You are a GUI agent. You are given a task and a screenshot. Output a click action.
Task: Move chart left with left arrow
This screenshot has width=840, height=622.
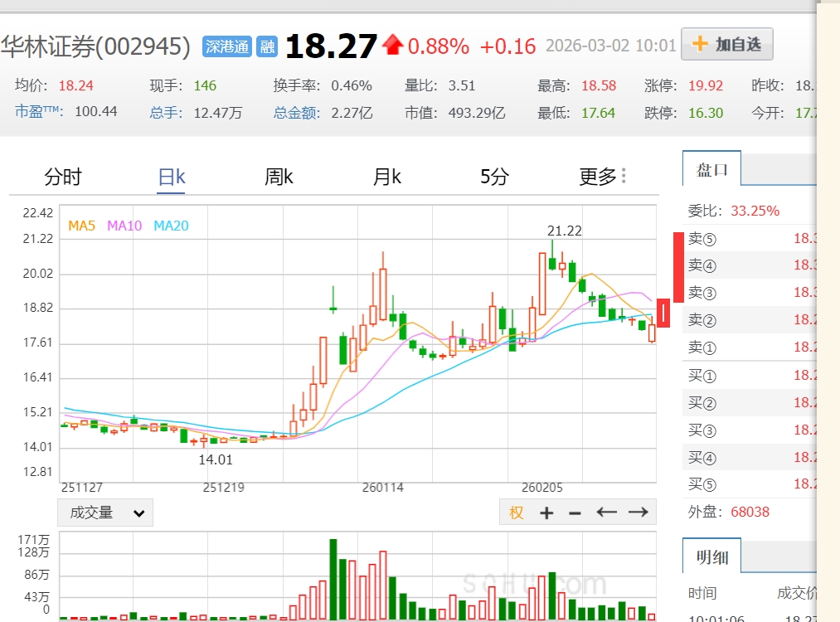pos(606,513)
